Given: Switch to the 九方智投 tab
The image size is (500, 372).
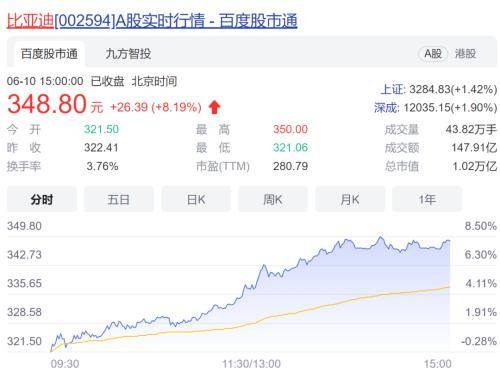Looking at the screenshot, I should pyautogui.click(x=128, y=54).
